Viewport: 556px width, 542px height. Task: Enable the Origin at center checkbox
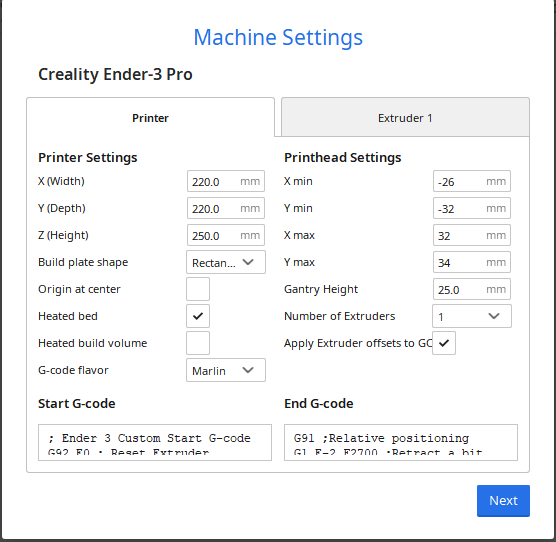point(198,289)
